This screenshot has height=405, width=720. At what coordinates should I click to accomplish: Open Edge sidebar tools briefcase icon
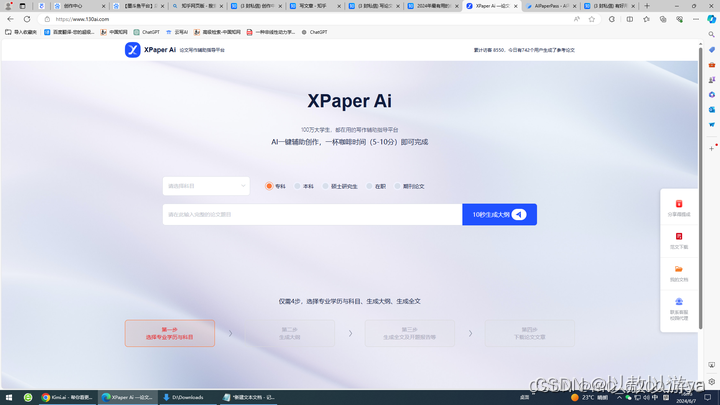pos(711,65)
